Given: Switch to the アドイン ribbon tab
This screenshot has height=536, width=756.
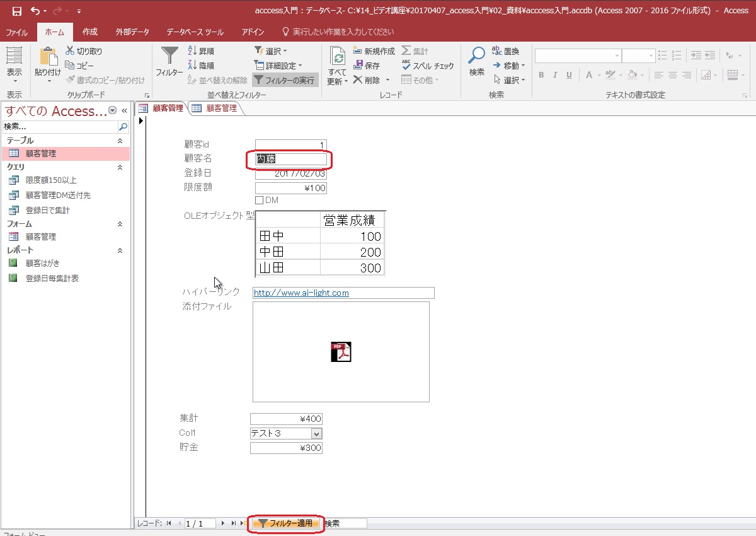Looking at the screenshot, I should (x=253, y=32).
